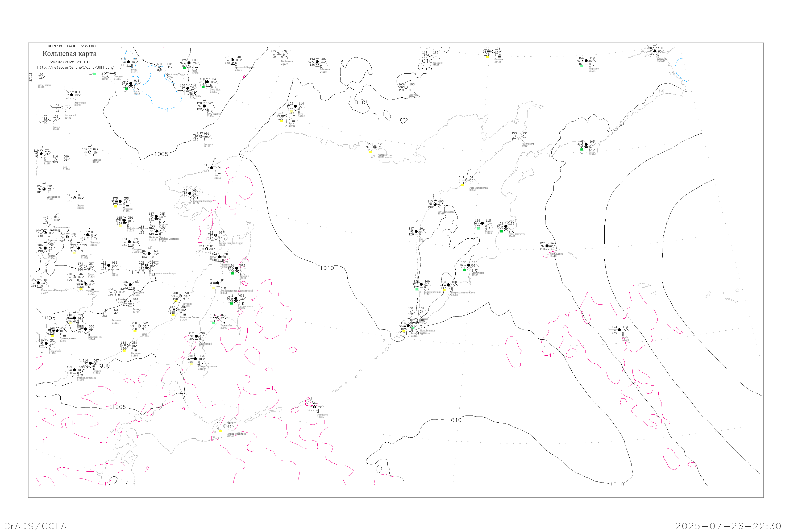Click the QHPP98 UAOL 262100 header text
Screen dimensions: 798x532
click(72, 46)
